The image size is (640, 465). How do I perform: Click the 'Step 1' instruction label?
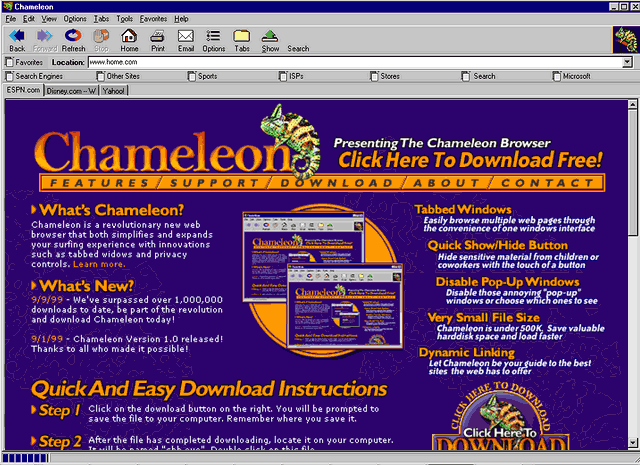click(59, 410)
